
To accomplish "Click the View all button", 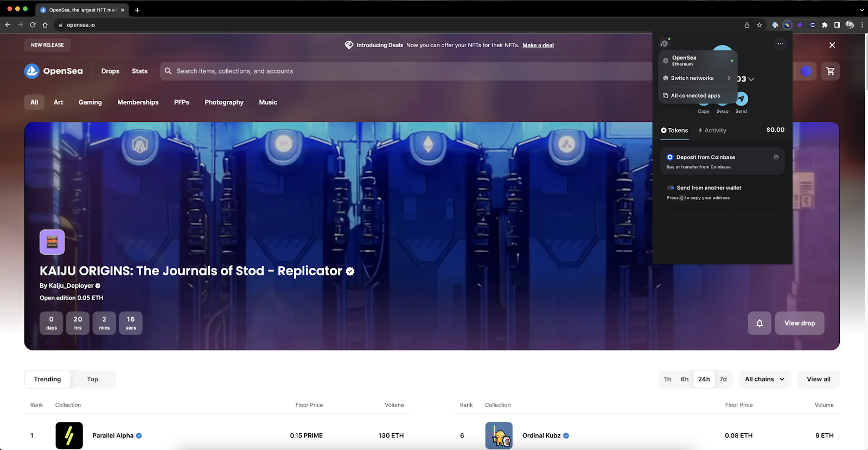I will coord(819,379).
